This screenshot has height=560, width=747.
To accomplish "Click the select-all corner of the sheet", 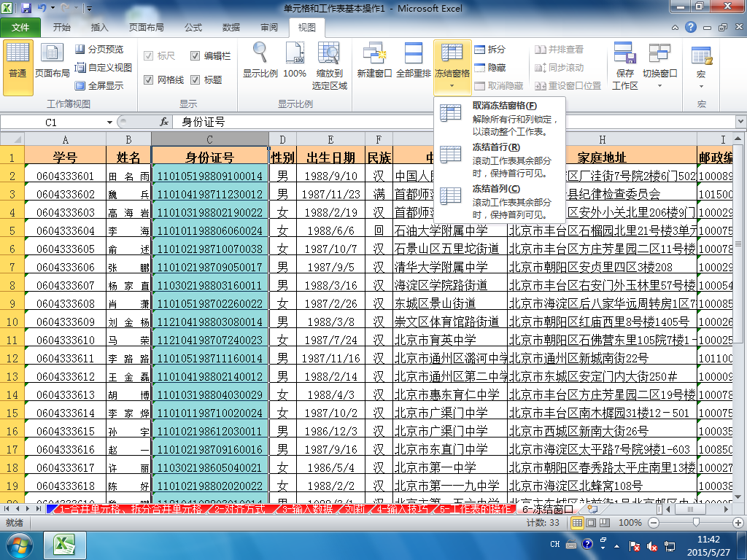I will pyautogui.click(x=12, y=139).
